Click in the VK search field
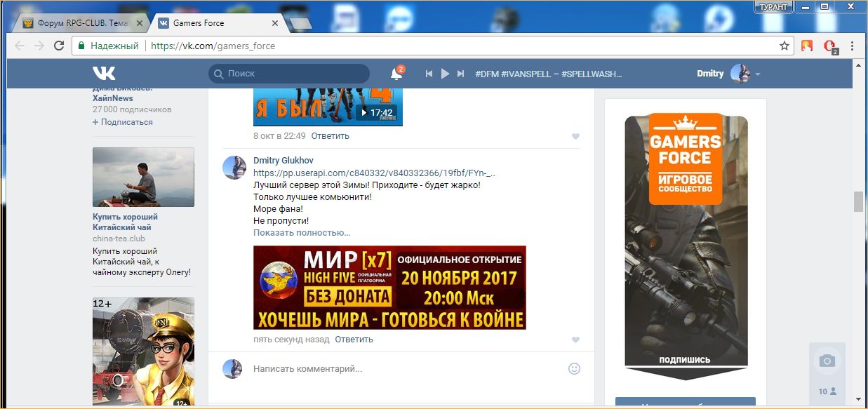Viewport: 868px width, 409px height. click(289, 74)
